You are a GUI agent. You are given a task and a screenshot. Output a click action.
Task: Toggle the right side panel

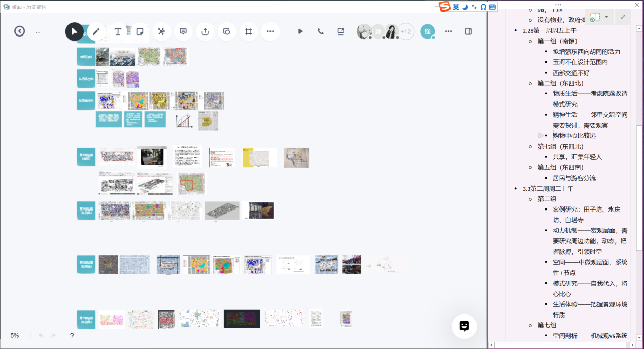click(468, 31)
